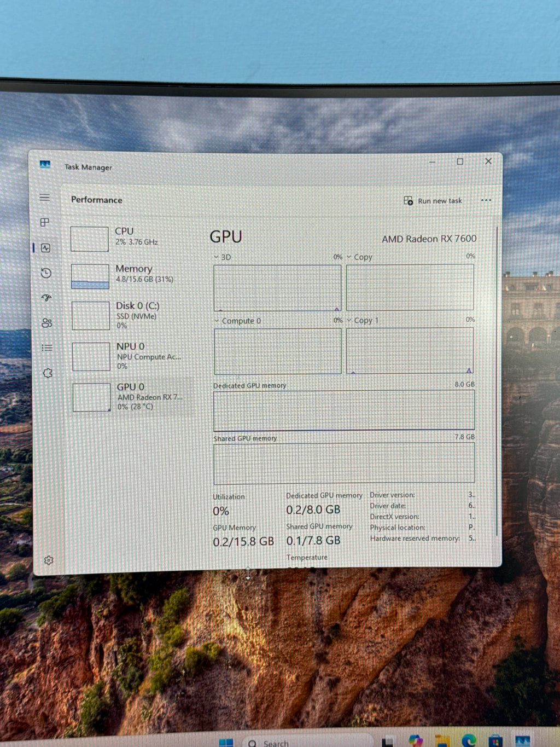Expand the Copy 1 engine dropdown

(363, 320)
